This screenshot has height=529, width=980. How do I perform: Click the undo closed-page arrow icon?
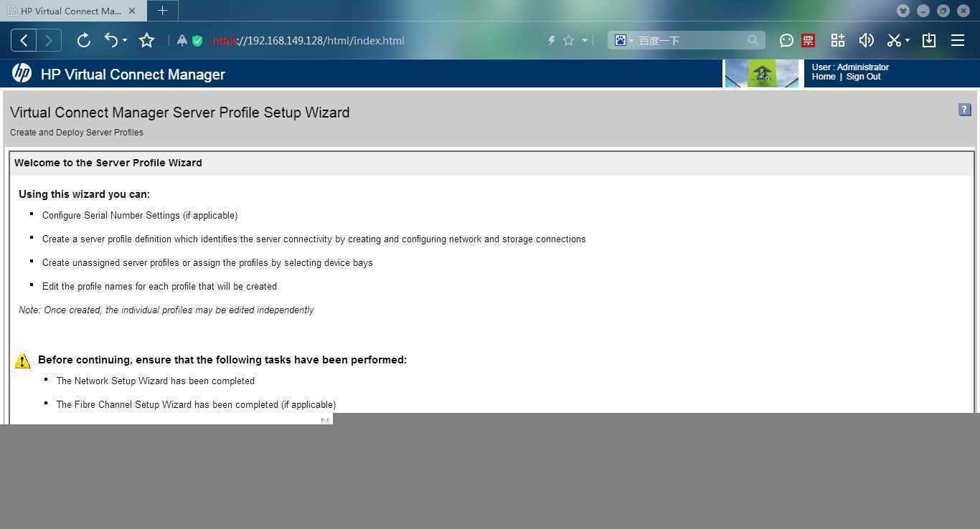coord(111,40)
